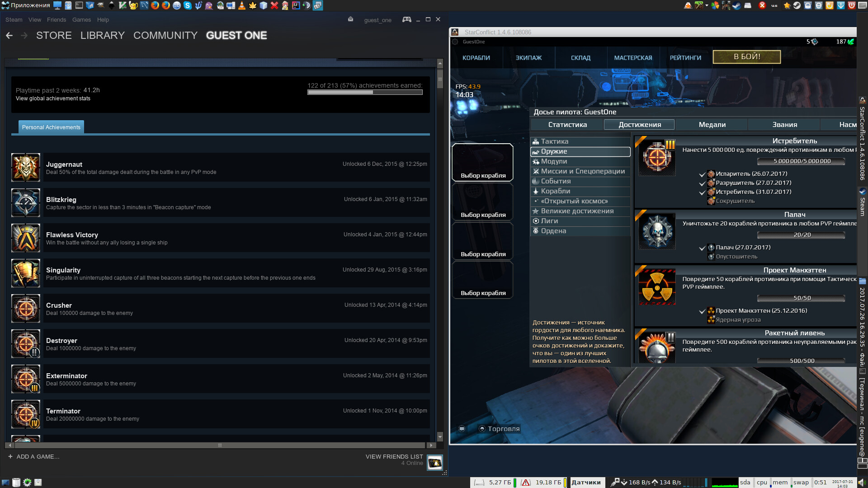Select the Лиги category

click(x=580, y=221)
